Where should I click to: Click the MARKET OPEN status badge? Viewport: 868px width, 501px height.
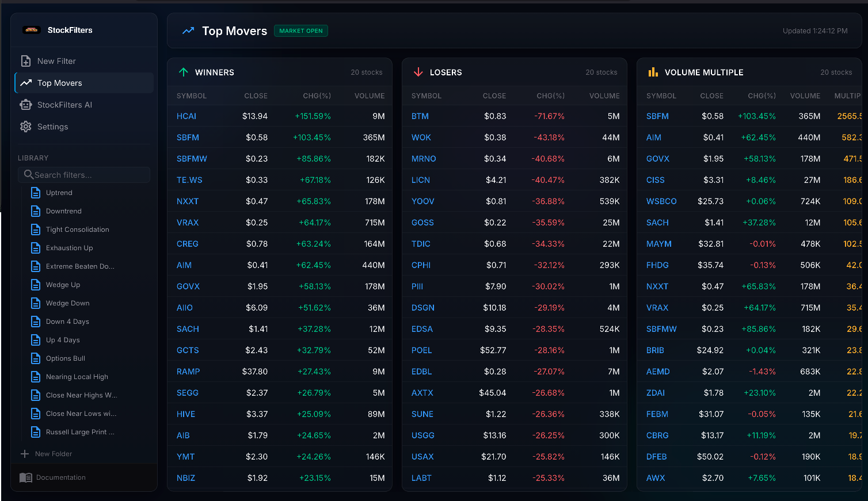(301, 30)
